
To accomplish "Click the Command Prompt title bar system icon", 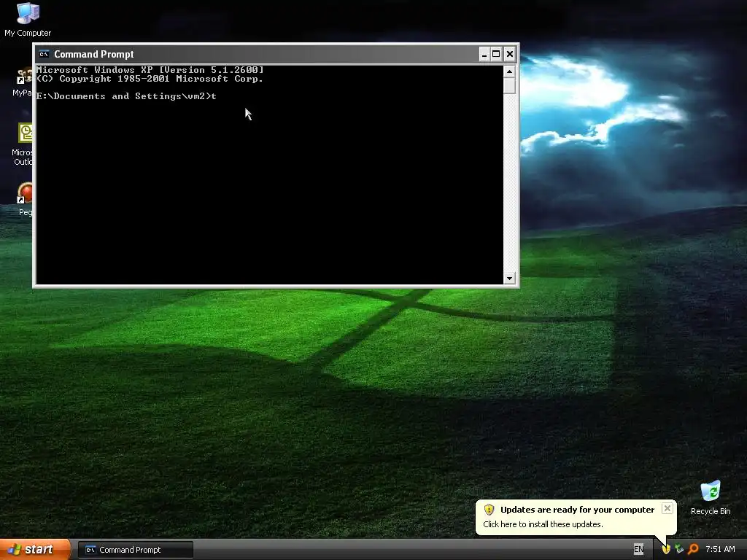I will 44,54.
